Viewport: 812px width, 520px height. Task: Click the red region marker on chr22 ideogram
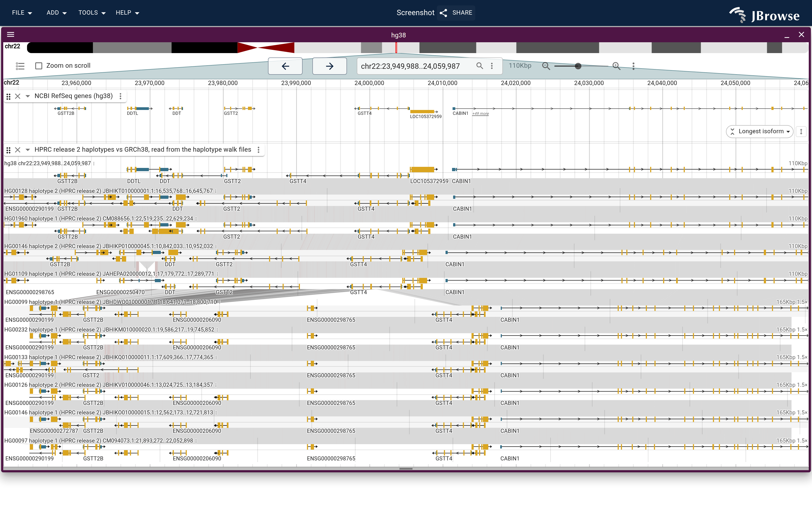point(396,48)
